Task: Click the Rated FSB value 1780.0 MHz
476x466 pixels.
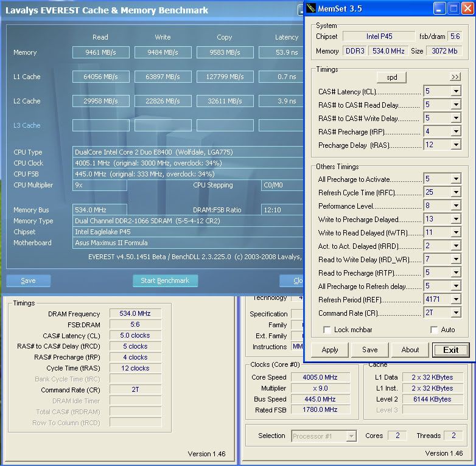Action: (x=320, y=409)
